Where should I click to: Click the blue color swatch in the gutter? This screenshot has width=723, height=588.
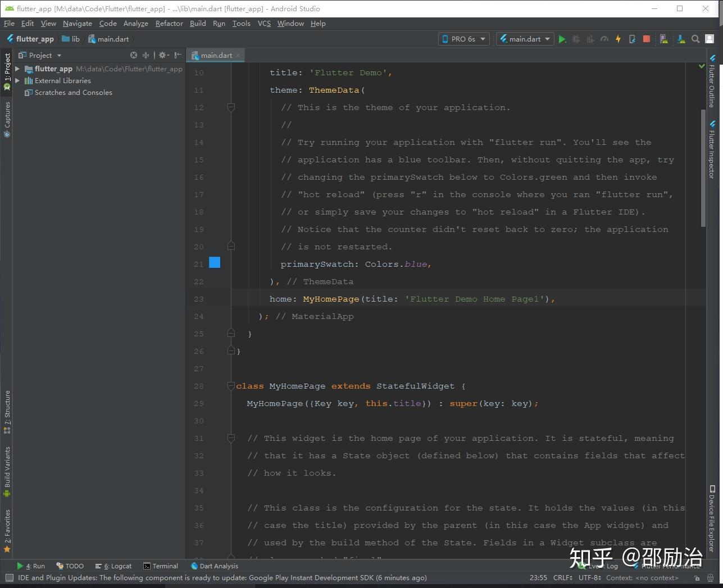coord(215,262)
